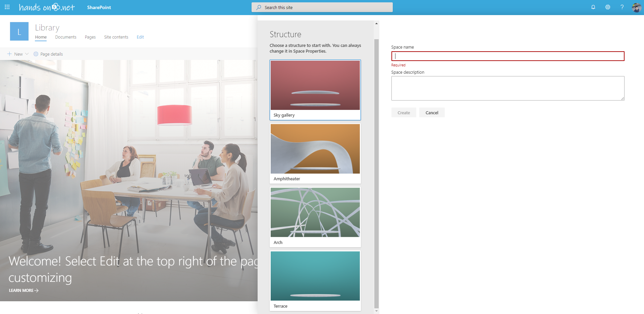The height and width of the screenshot is (314, 644).
Task: Click the Create button
Action: click(x=404, y=112)
